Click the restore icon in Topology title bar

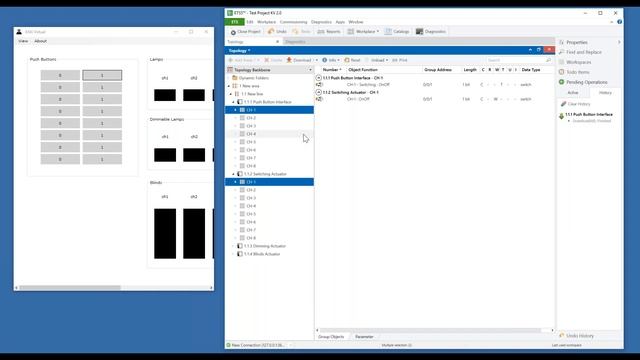tap(539, 50)
